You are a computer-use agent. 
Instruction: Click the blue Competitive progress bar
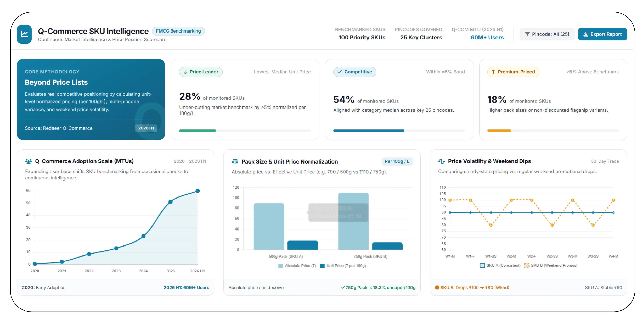point(369,131)
